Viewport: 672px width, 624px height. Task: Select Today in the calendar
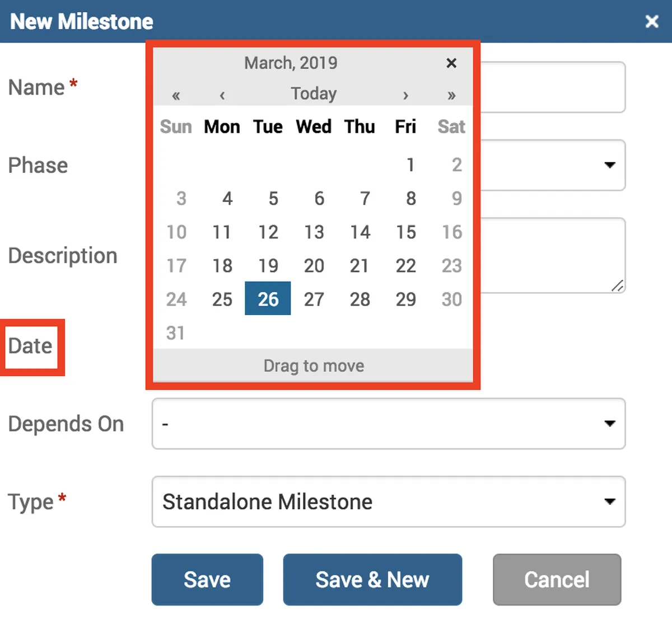[x=314, y=93]
